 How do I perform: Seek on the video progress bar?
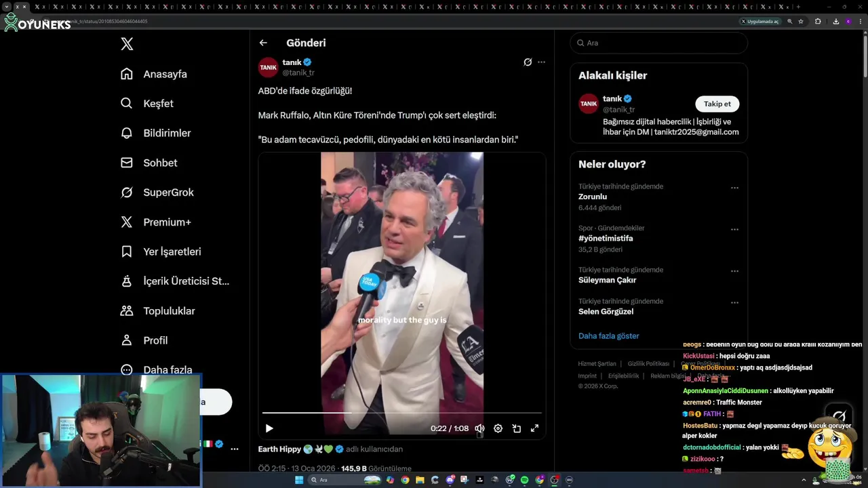click(402, 412)
